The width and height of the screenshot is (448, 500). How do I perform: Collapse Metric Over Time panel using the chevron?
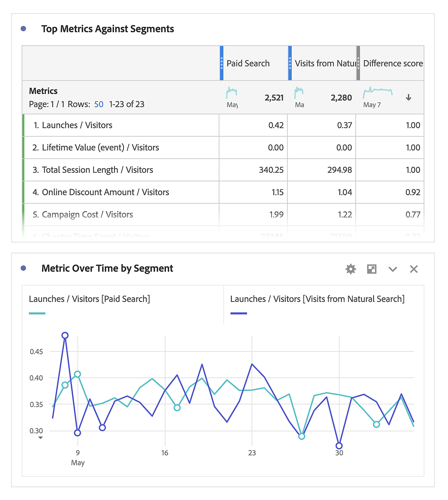point(393,269)
